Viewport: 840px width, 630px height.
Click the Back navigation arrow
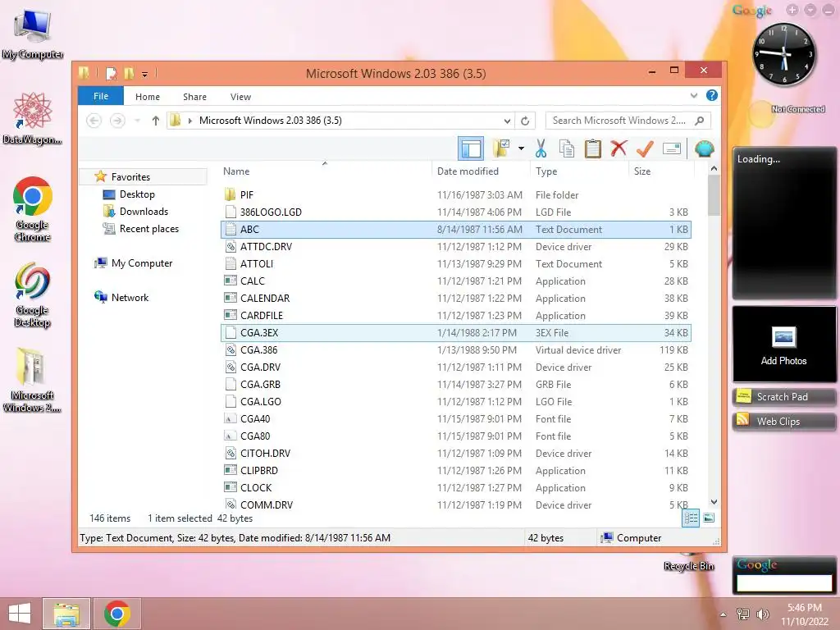click(94, 121)
